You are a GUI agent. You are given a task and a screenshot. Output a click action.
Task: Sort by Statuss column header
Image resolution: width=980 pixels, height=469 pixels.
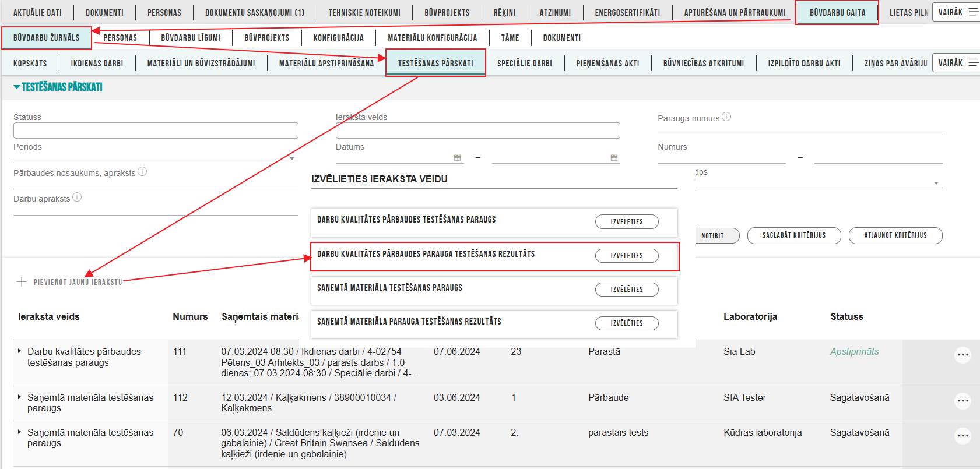(846, 316)
